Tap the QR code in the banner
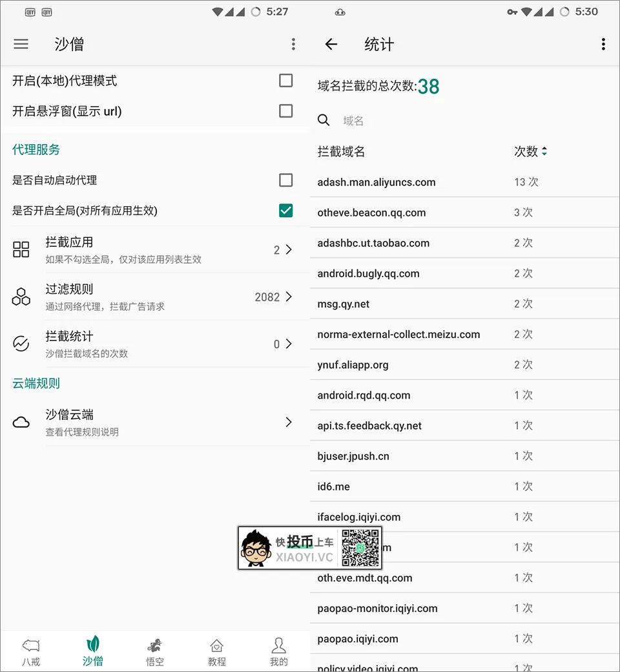 [360, 548]
